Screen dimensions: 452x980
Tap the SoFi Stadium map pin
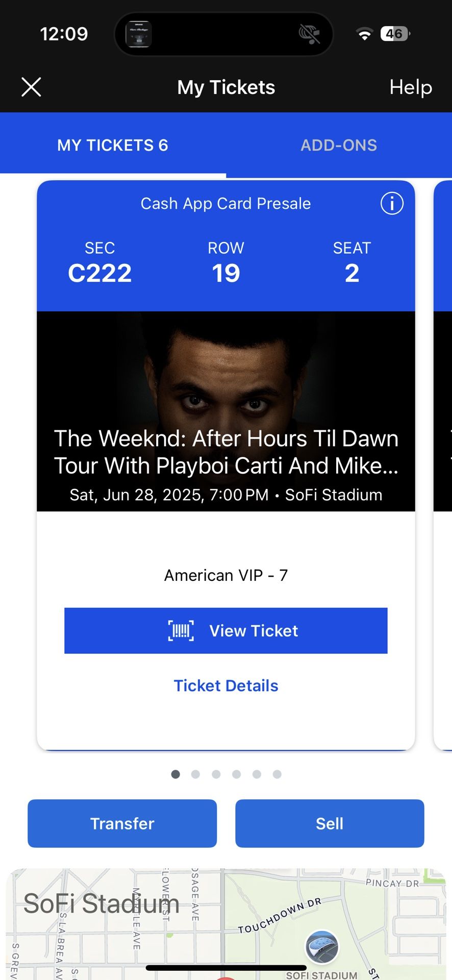(321, 946)
